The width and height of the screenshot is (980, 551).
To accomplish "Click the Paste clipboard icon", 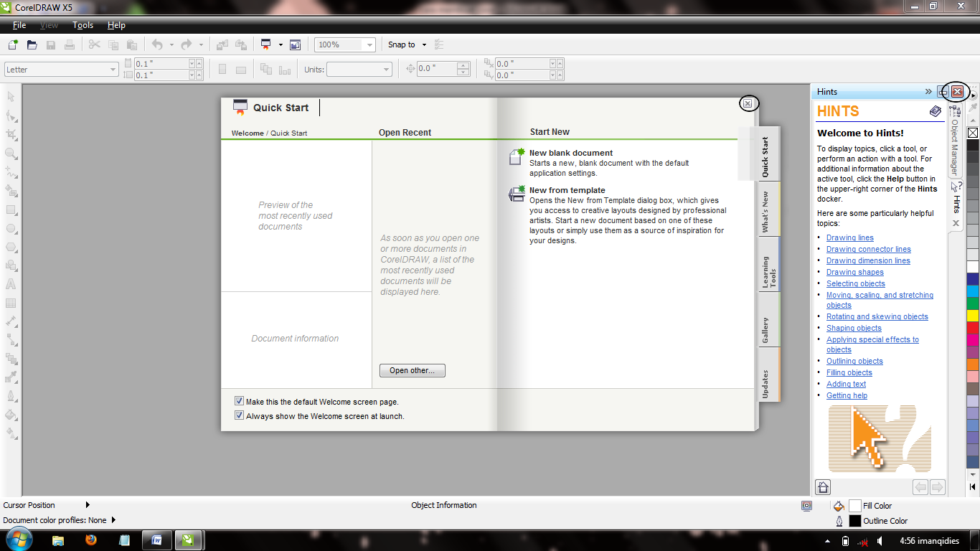I will pyautogui.click(x=132, y=44).
